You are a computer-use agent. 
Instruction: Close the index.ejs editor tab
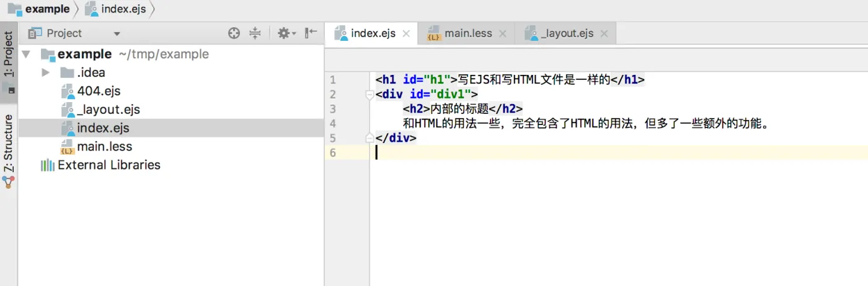tap(407, 34)
